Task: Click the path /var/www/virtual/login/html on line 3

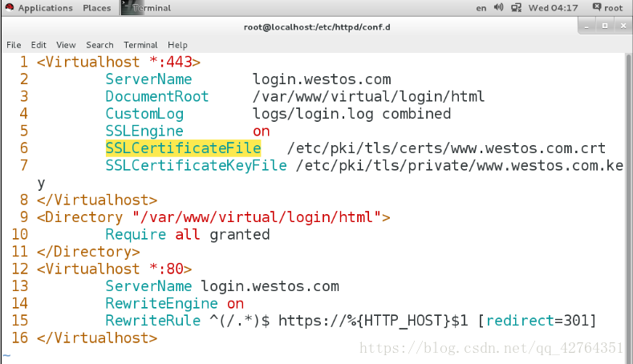Action: pyautogui.click(x=368, y=96)
